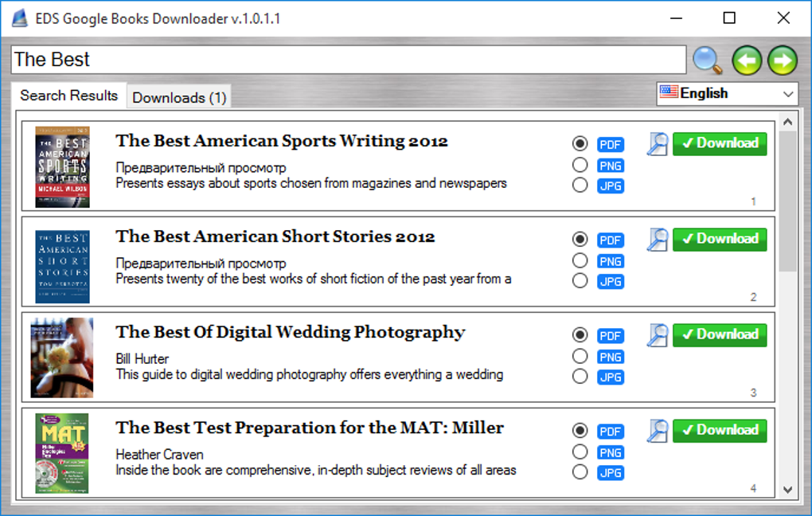Select PDF radio for Short Stories 2012
Screen dimensions: 812x516
click(580, 240)
